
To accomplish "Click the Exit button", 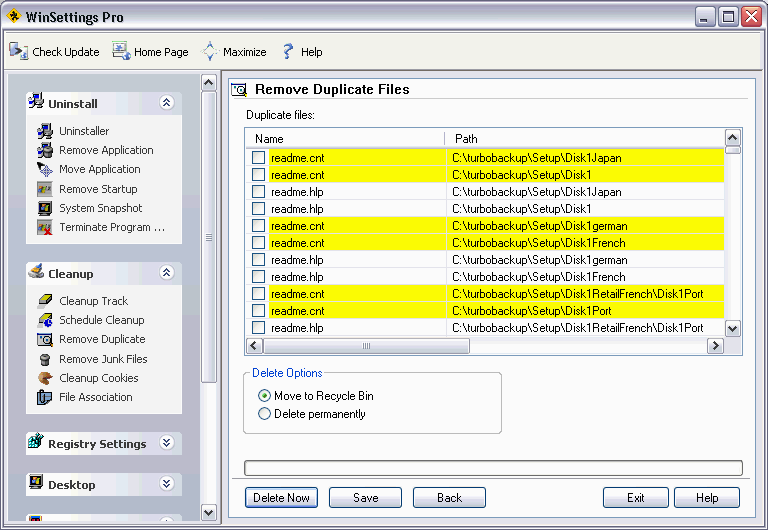I will click(635, 498).
